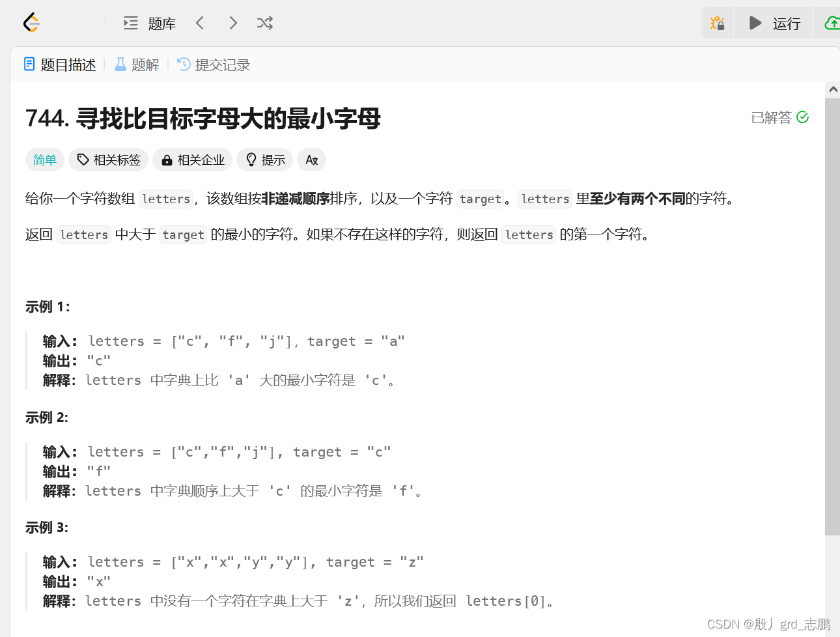
Task: Click the tag icon in 相关标签
Action: [83, 160]
